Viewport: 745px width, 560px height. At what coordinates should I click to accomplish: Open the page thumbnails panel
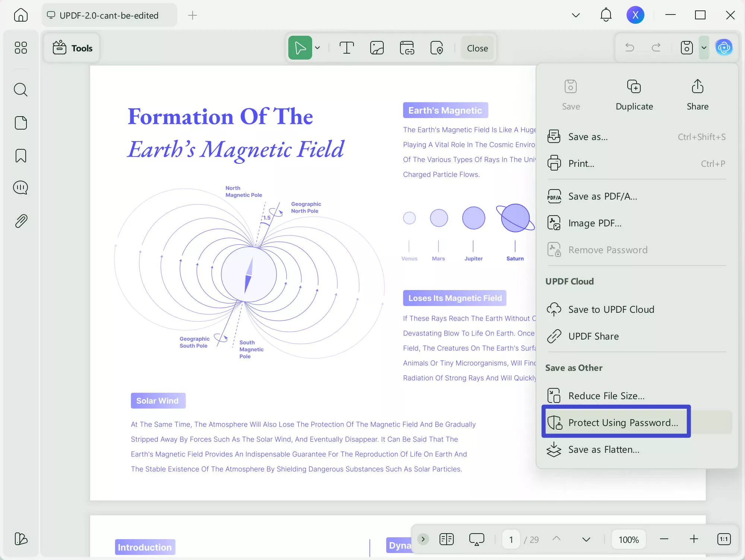[x=20, y=123]
